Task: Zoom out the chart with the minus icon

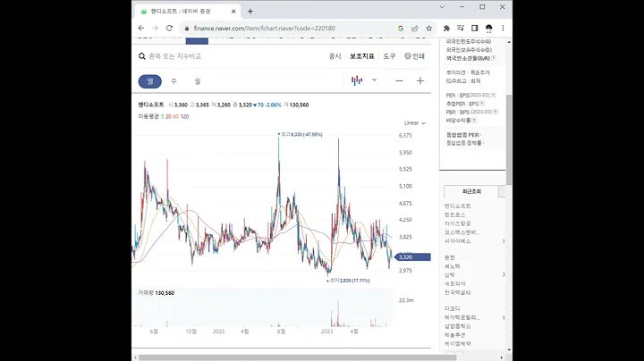Action: 399,80
